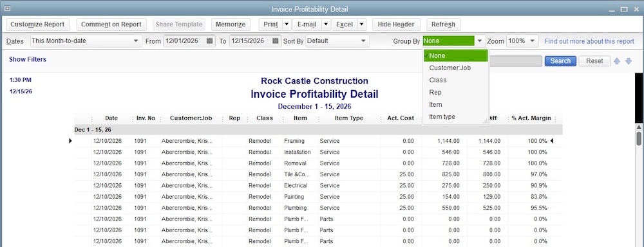Click the Date column header
The width and height of the screenshot is (644, 247).
click(x=111, y=118)
